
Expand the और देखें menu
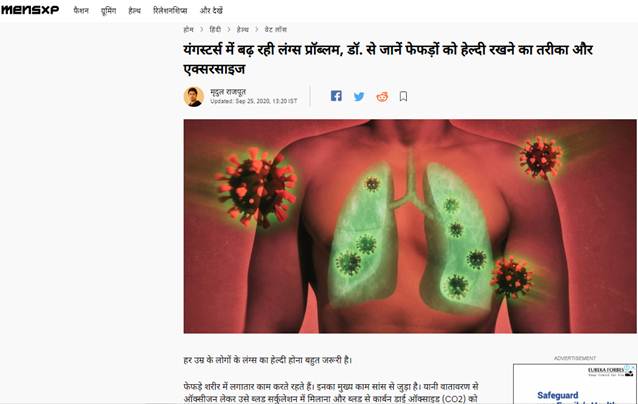pos(211,10)
